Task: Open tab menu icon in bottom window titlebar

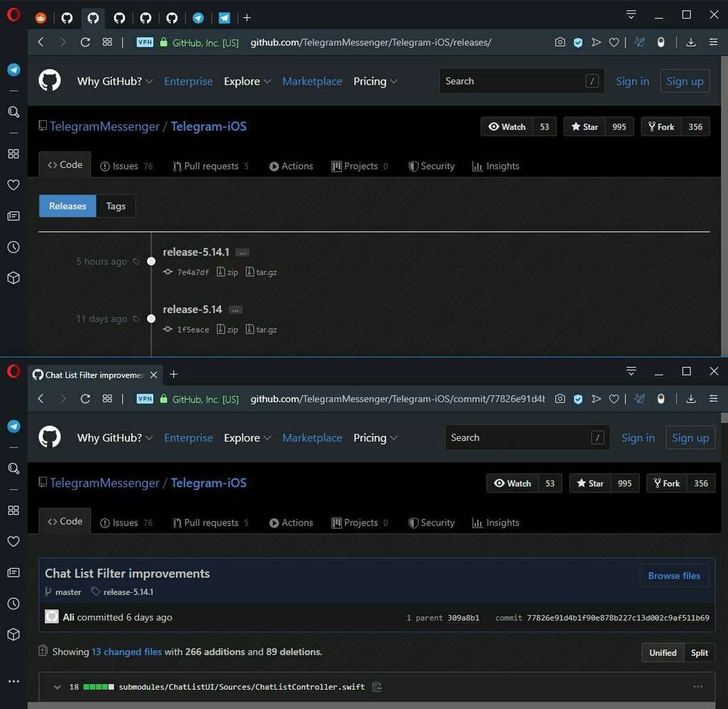Action: tap(631, 371)
